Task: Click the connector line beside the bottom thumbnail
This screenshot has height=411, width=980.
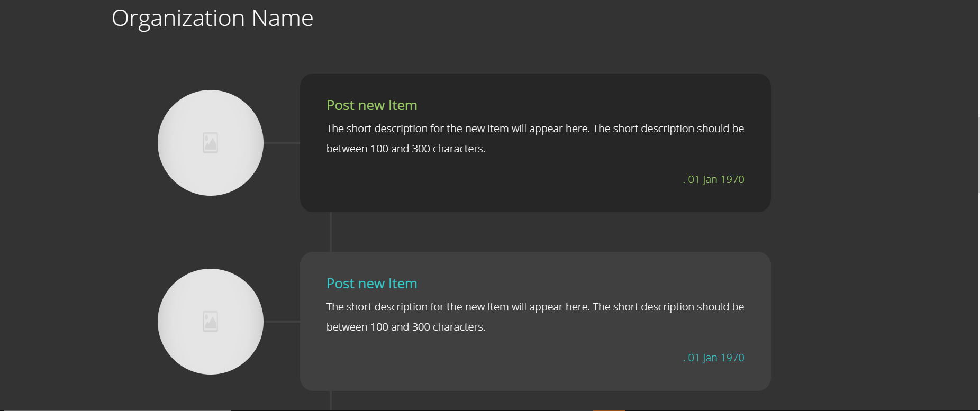Action: click(x=282, y=322)
